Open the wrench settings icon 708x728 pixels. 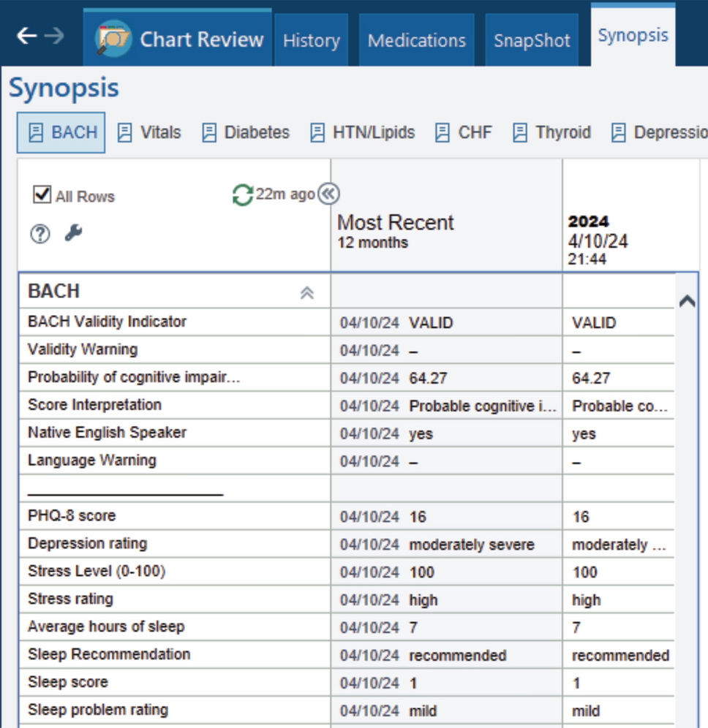[x=73, y=234]
